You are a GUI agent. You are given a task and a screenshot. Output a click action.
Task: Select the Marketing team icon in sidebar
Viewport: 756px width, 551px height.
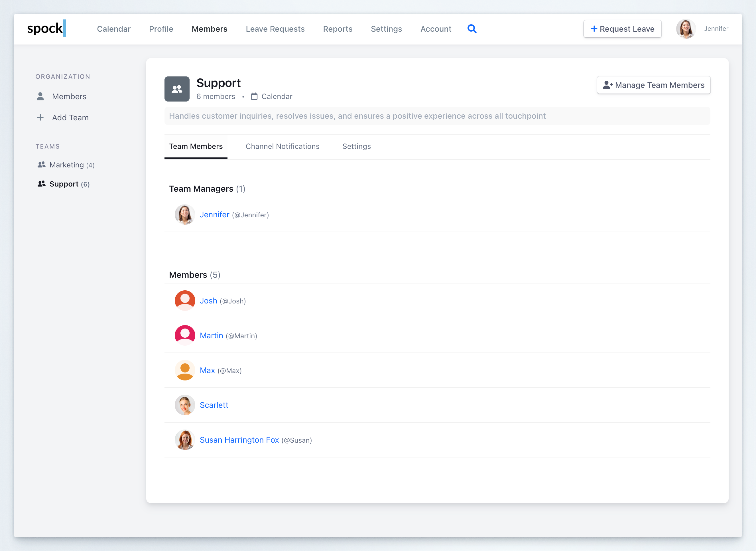click(x=41, y=164)
